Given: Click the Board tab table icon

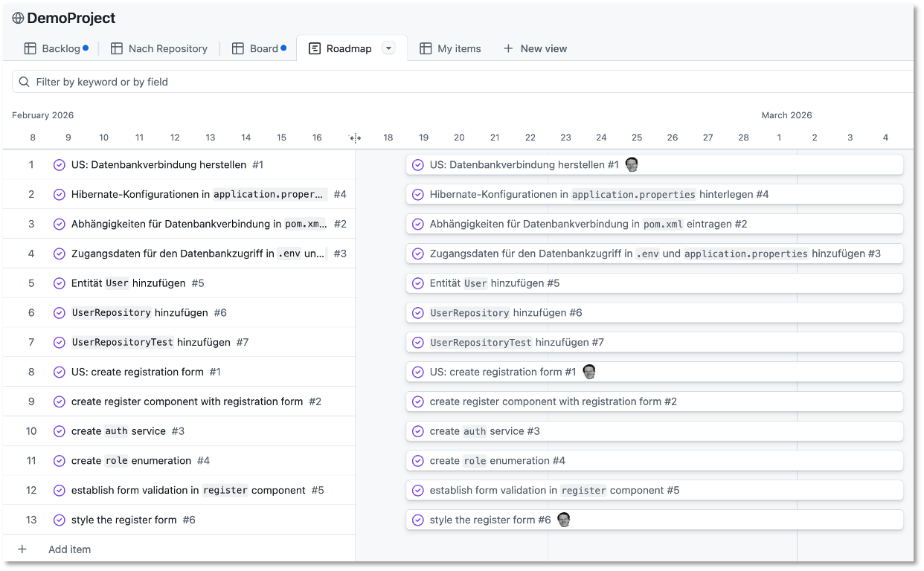Looking at the screenshot, I should pyautogui.click(x=238, y=48).
